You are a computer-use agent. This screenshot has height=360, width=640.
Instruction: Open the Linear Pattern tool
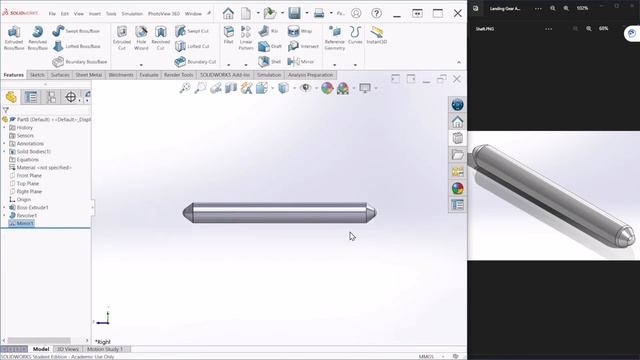click(x=246, y=38)
